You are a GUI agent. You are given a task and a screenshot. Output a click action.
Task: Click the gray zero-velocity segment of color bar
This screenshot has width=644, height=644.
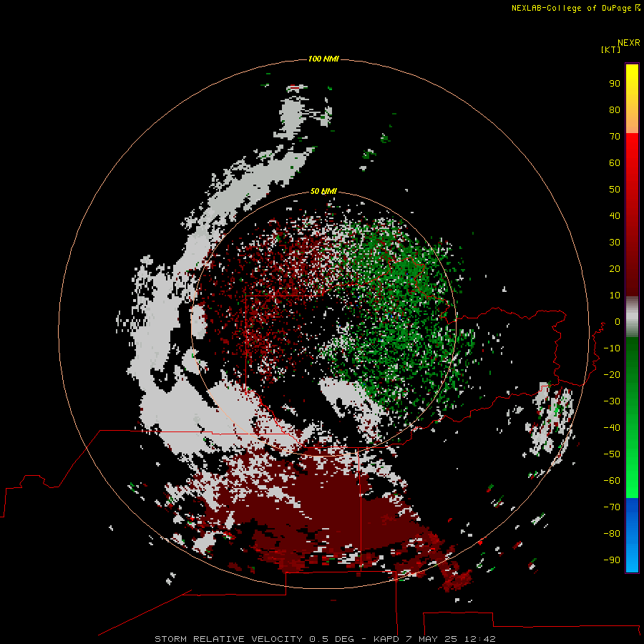[632, 317]
